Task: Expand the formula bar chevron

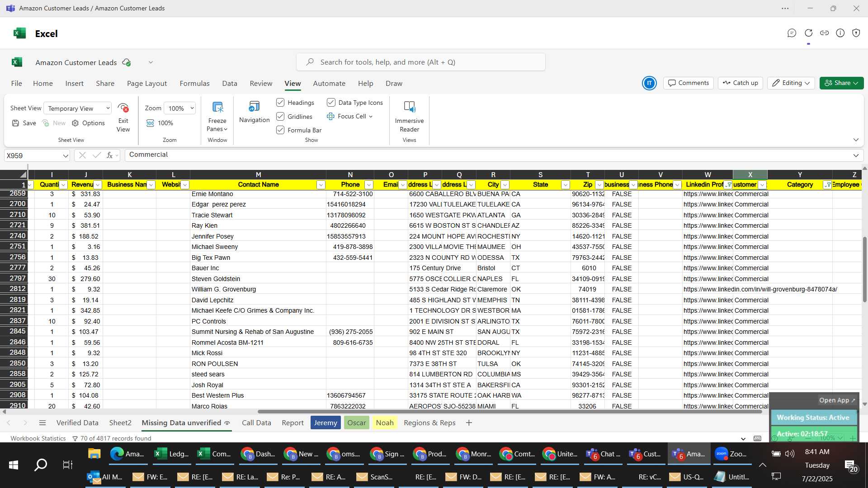Action: tap(856, 155)
